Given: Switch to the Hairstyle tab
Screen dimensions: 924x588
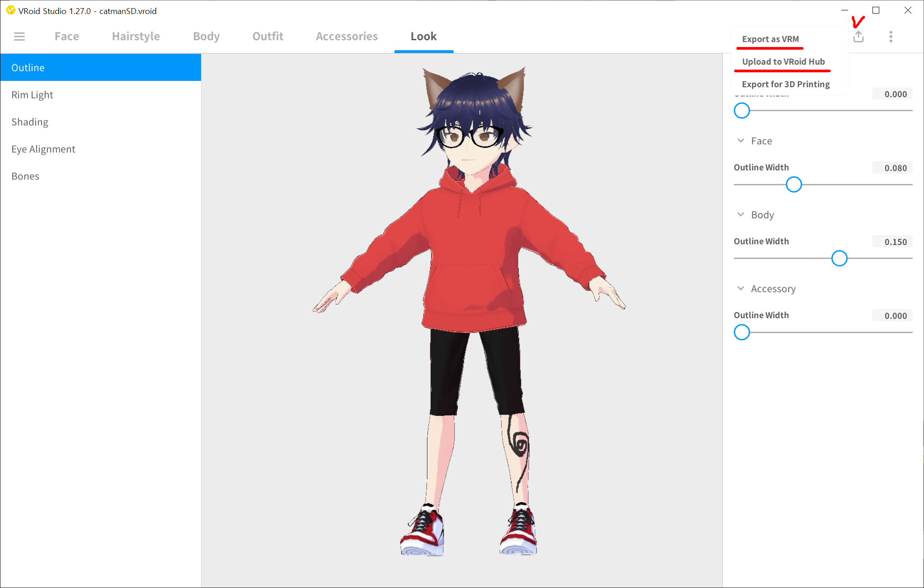Looking at the screenshot, I should (x=136, y=36).
